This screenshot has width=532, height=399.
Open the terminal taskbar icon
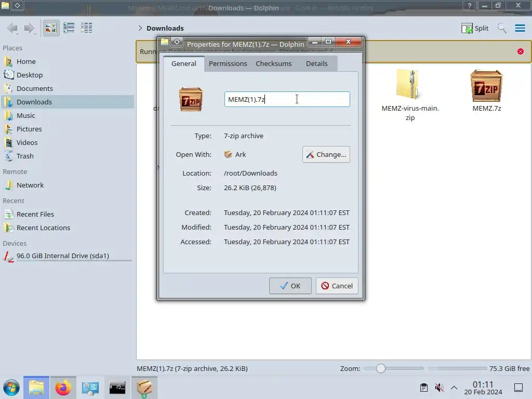point(117,388)
